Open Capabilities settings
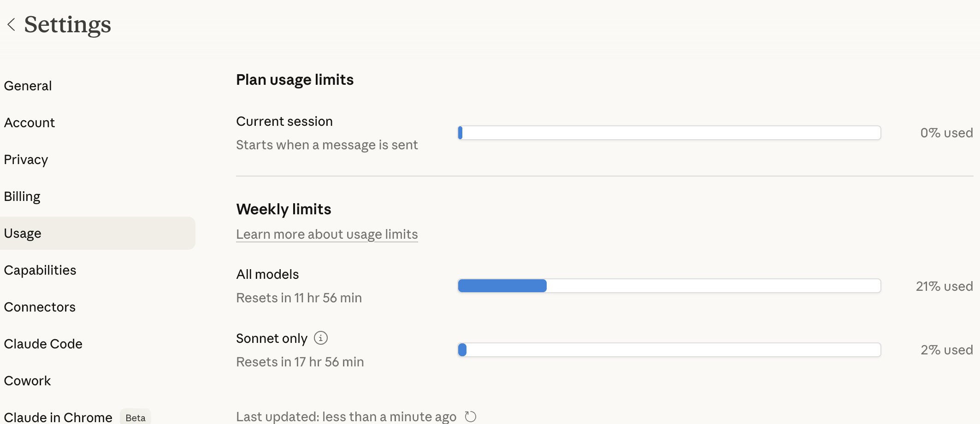The image size is (980, 424). click(40, 270)
